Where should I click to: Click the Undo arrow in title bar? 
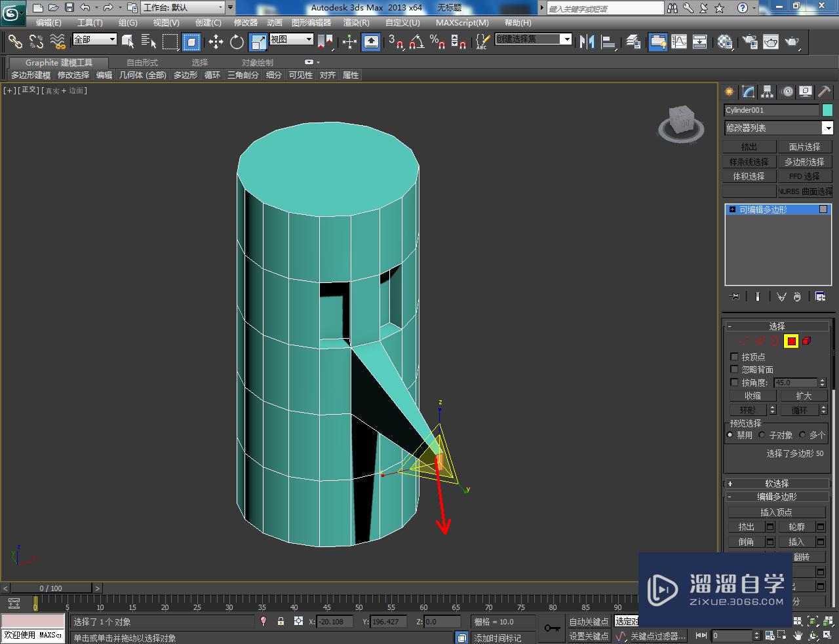point(85,8)
